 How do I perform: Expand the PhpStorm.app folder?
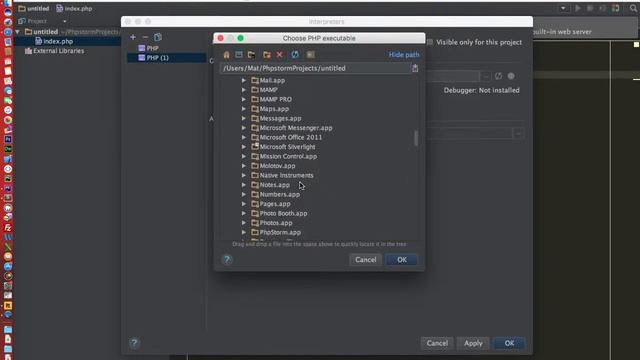tap(244, 232)
